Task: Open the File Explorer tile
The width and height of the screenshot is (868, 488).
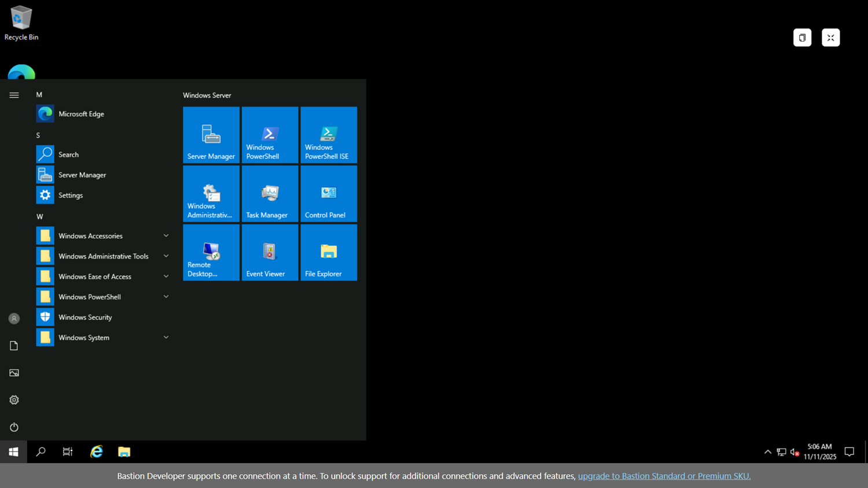Action: pyautogui.click(x=329, y=253)
